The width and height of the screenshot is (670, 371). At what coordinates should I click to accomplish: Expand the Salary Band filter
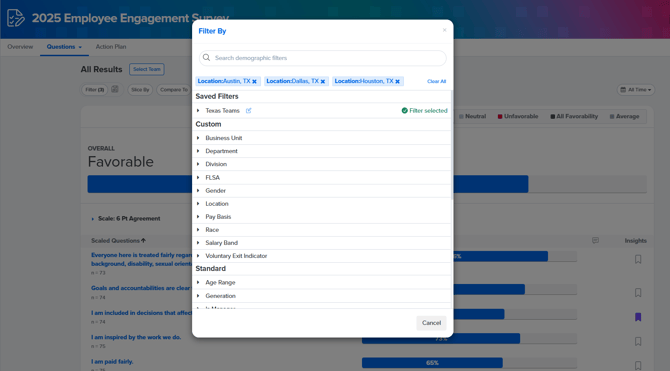pyautogui.click(x=198, y=243)
